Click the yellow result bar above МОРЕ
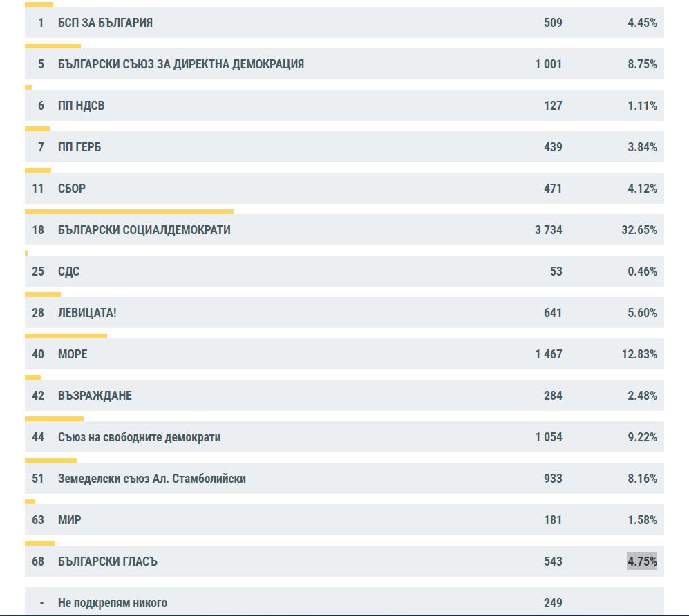This screenshot has height=616, width=689. tap(66, 336)
